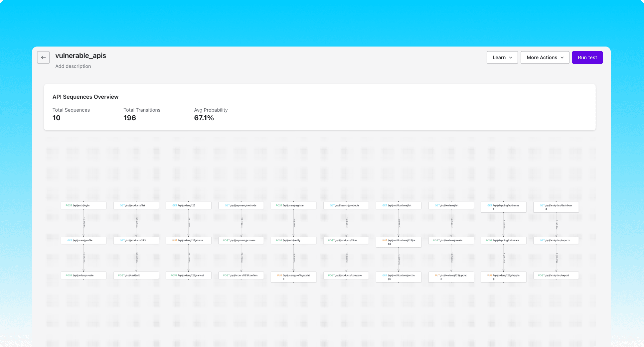The height and width of the screenshot is (347, 644).
Task: Click the 18 (68.0%) edge below users/register
Action: [294, 223]
